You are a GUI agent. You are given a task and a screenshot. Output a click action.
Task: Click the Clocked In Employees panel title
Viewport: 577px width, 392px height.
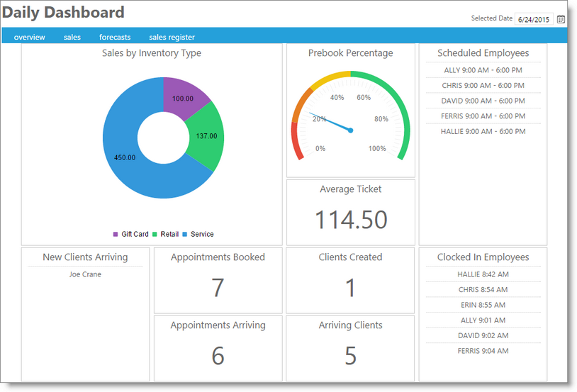(x=483, y=257)
